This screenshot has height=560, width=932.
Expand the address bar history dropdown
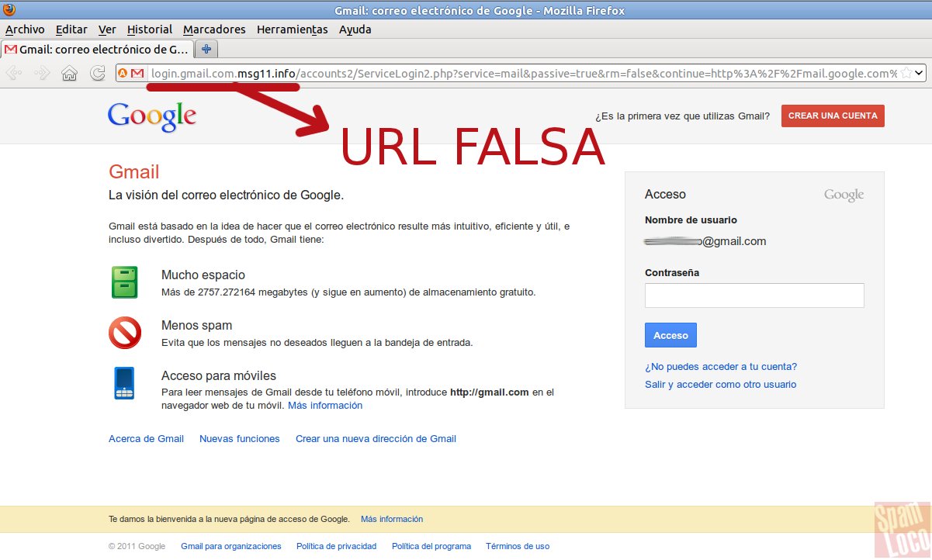coord(920,74)
